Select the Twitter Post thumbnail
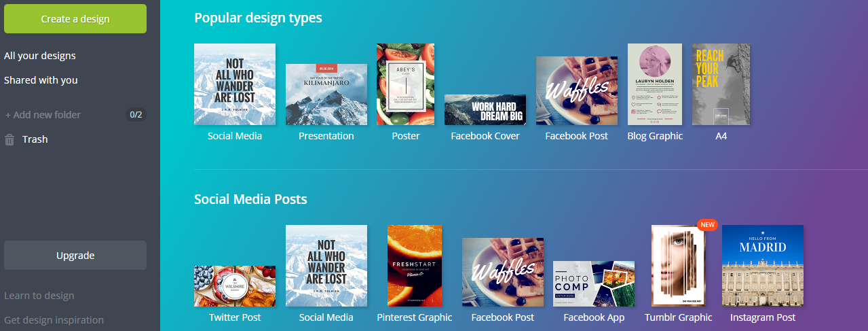Screen dimensions: 868x331 [235, 286]
